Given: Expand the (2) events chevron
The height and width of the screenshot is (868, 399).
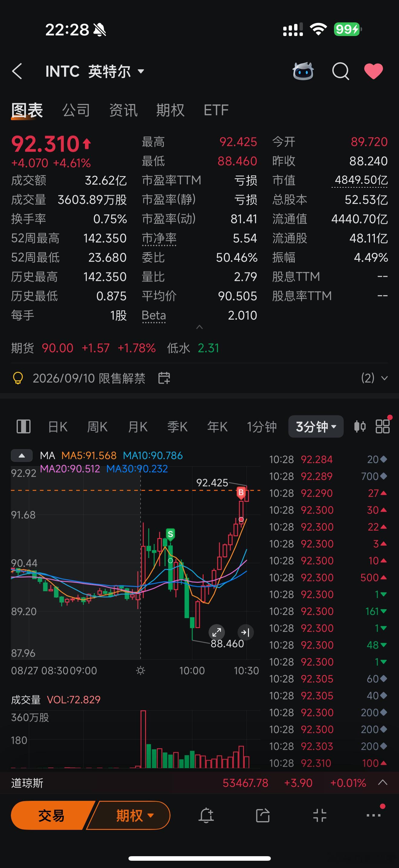Looking at the screenshot, I should point(384,378).
